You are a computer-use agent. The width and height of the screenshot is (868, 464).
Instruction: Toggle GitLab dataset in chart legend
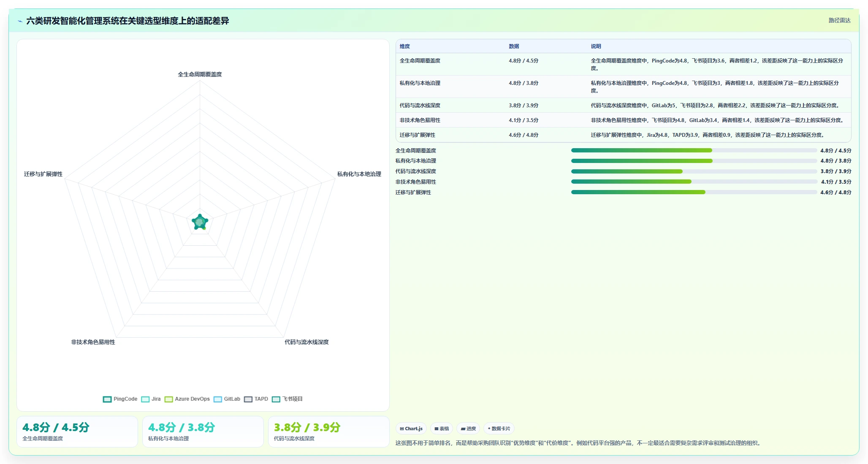(x=227, y=399)
